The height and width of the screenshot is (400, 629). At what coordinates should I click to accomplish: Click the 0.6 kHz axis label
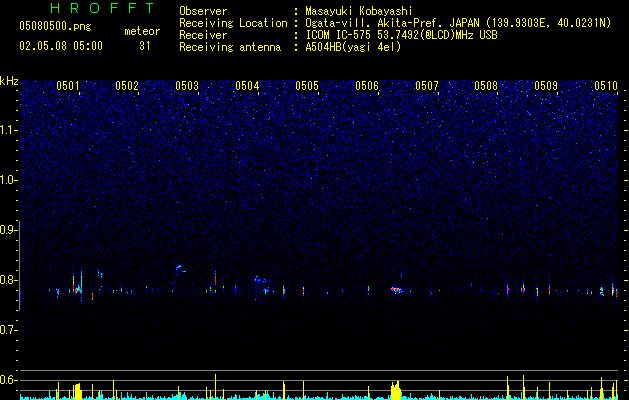9,380
